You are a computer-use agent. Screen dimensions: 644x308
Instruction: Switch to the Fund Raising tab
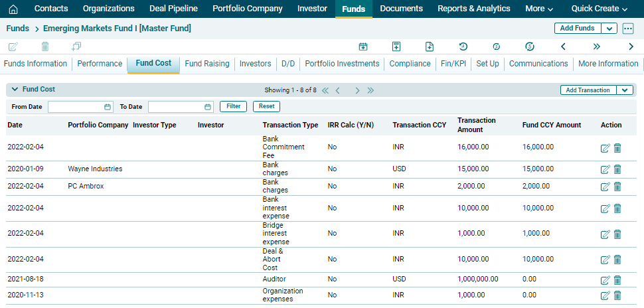[x=206, y=64]
